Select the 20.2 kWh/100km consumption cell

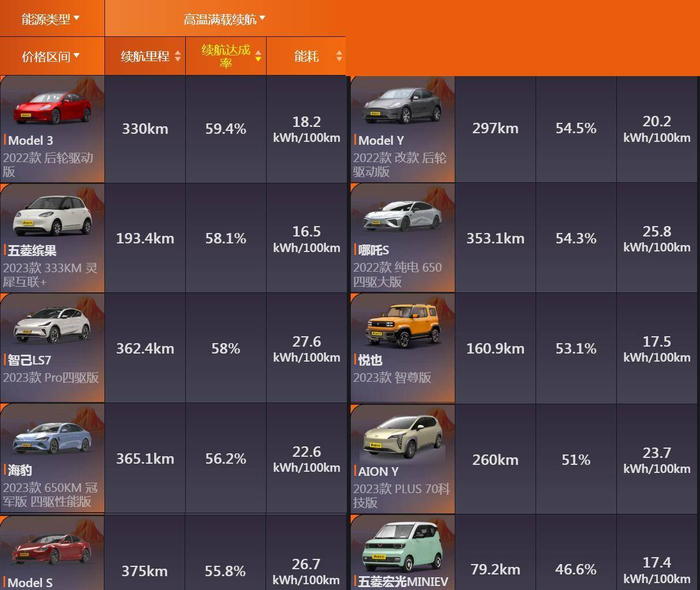(657, 129)
